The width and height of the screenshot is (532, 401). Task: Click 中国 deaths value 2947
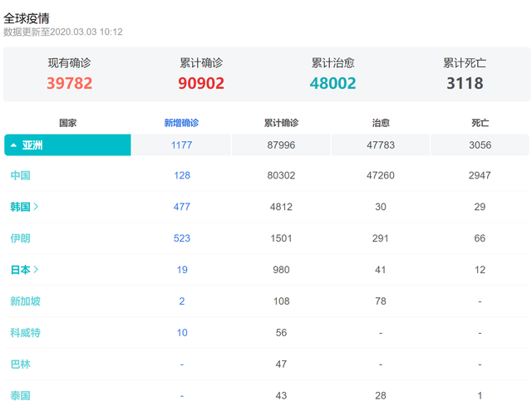[x=480, y=175]
